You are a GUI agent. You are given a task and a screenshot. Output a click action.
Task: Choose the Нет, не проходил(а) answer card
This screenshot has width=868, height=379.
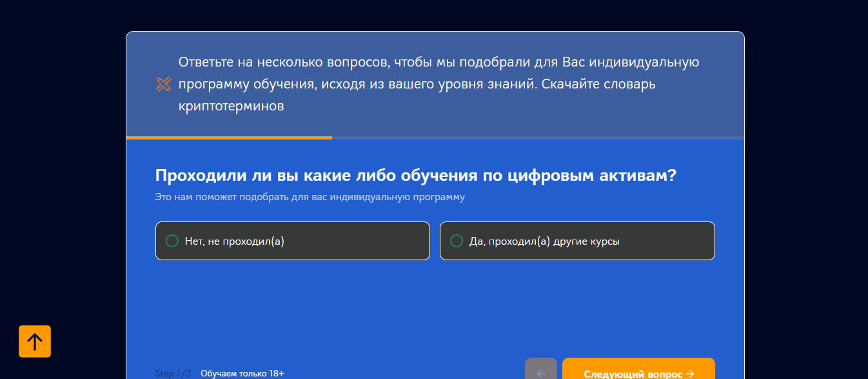pyautogui.click(x=293, y=241)
